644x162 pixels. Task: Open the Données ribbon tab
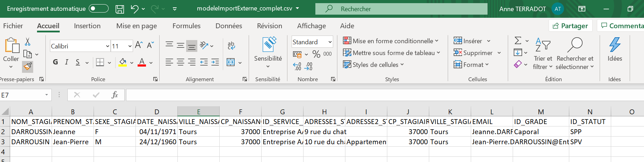pyautogui.click(x=228, y=26)
